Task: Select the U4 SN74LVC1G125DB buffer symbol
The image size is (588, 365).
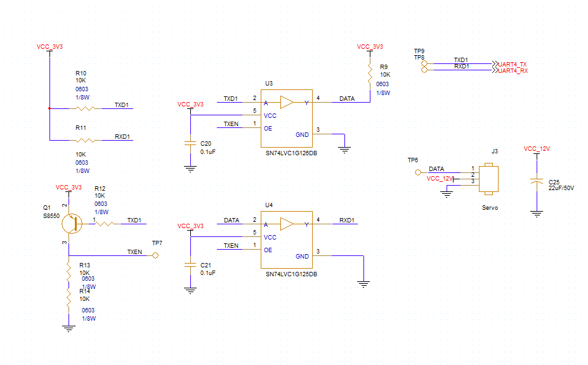Action: pyautogui.click(x=287, y=241)
